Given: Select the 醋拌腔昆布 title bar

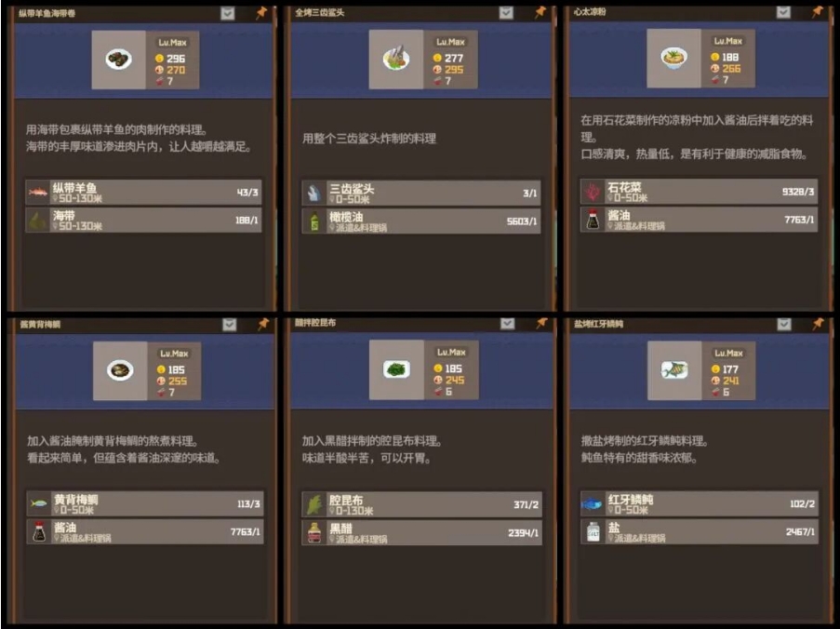Looking at the screenshot, I should coord(421,323).
